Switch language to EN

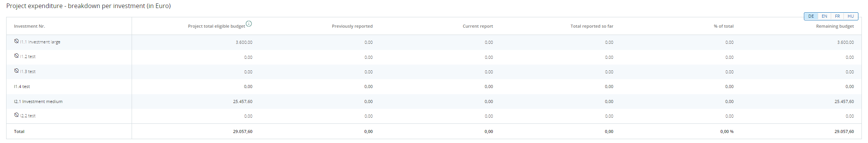pyautogui.click(x=824, y=16)
